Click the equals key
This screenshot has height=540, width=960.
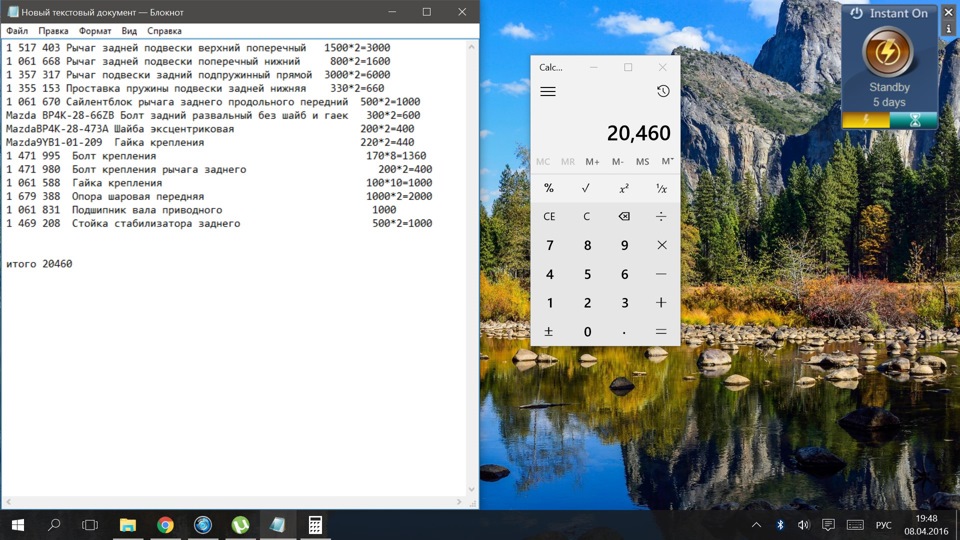(661, 331)
